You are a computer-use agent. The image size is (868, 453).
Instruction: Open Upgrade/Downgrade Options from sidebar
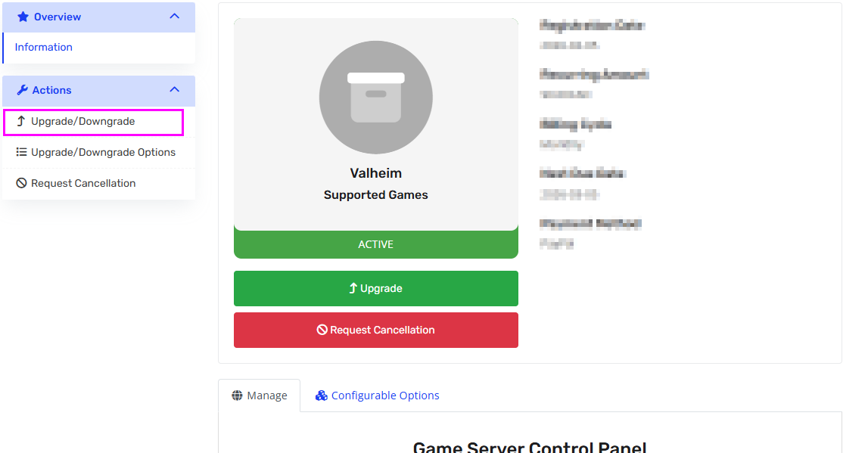pos(103,152)
